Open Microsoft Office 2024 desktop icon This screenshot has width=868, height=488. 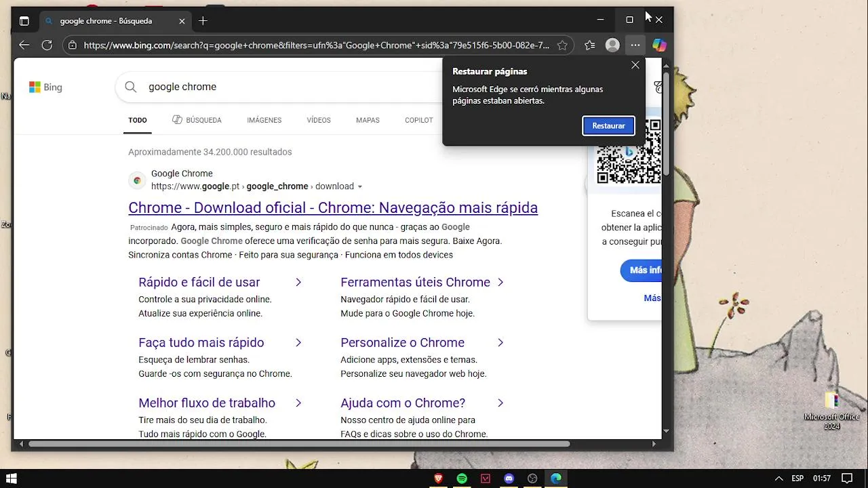pyautogui.click(x=831, y=411)
